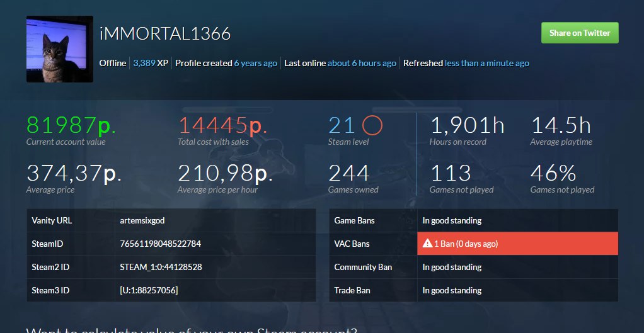This screenshot has width=644, height=333.
Task: Click the 'about 6 hours ago' last online link
Action: pos(362,63)
